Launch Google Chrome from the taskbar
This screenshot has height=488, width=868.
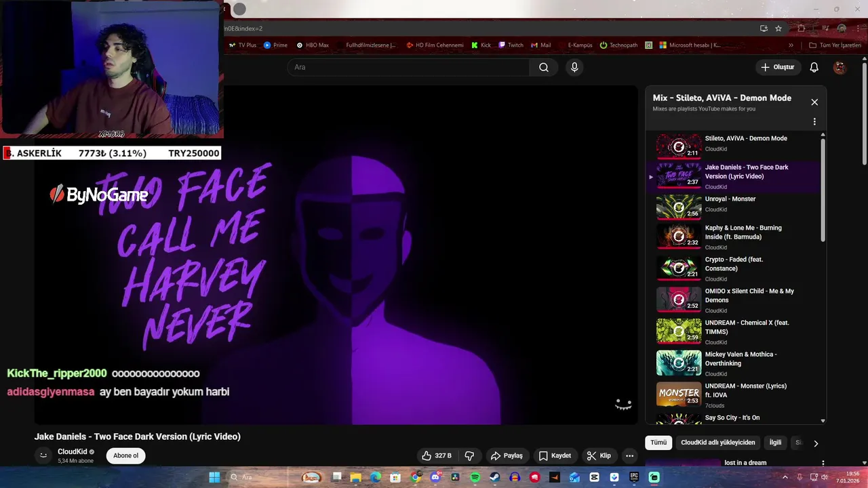point(416,477)
